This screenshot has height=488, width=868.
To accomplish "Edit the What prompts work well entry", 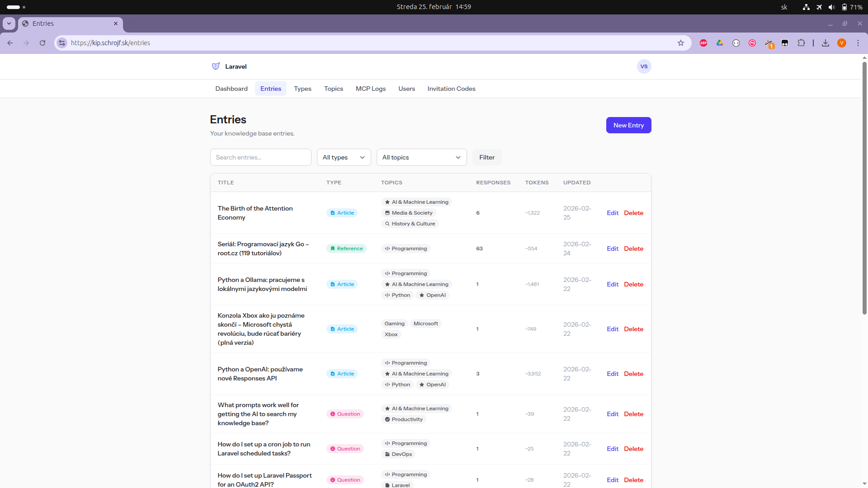I will coord(613,414).
